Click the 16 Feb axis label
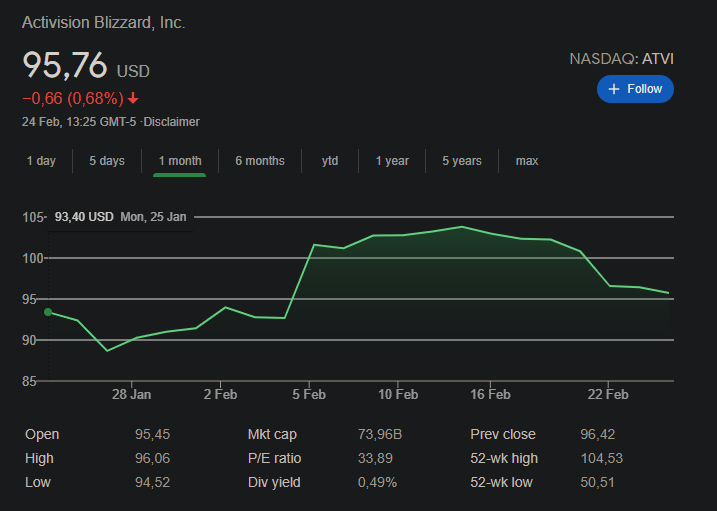Image resolution: width=717 pixels, height=511 pixels. click(x=490, y=394)
